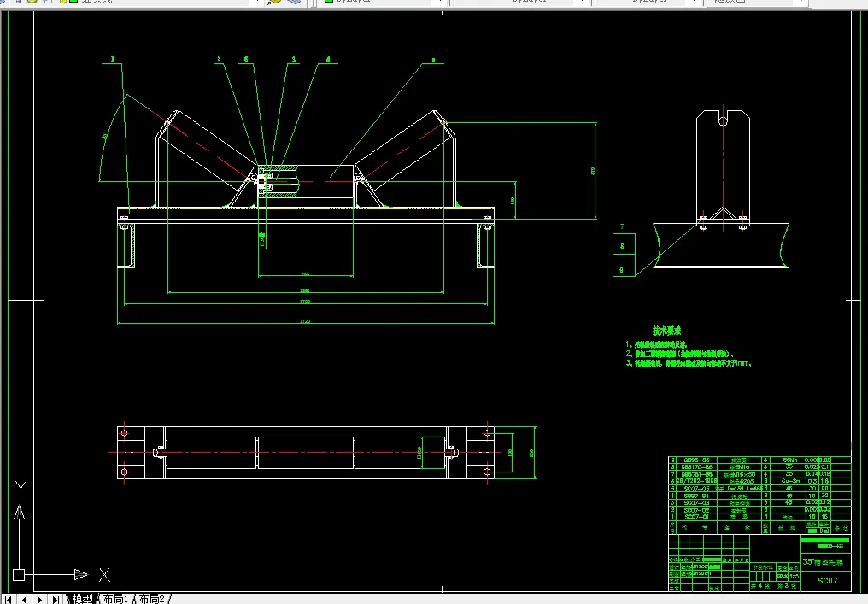
Task: Click the green swatch in color control
Action: [327, 3]
